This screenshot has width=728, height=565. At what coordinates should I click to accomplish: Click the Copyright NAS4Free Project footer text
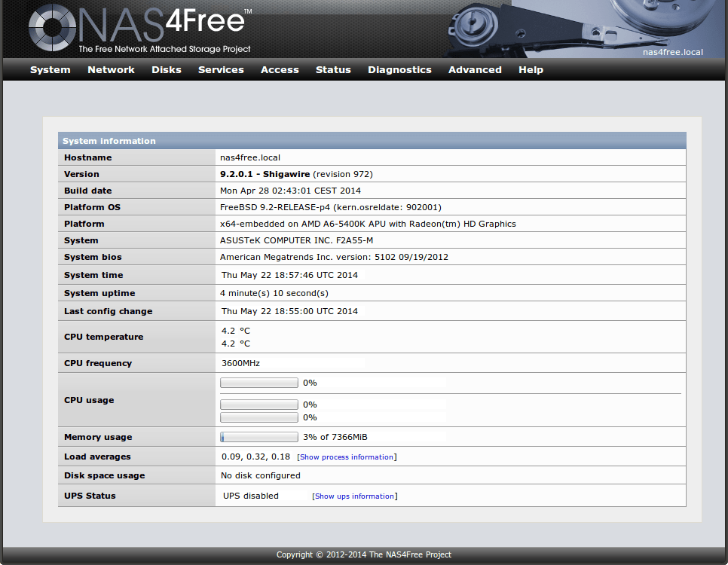tap(364, 554)
